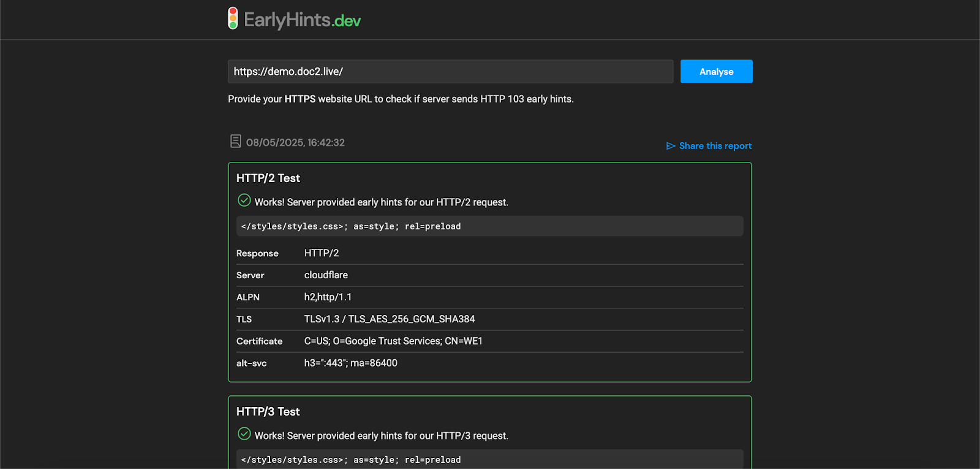Open the EarlyHints.dev home link
The image size is (980, 469).
(294, 19)
